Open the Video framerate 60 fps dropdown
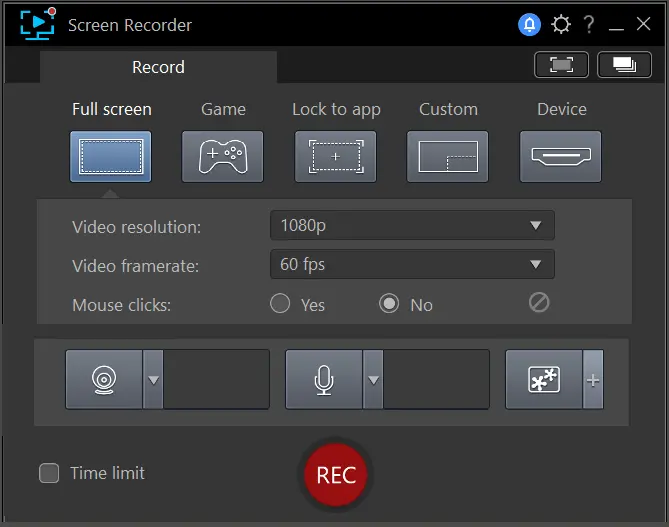Image resolution: width=669 pixels, height=527 pixels. pyautogui.click(x=412, y=264)
